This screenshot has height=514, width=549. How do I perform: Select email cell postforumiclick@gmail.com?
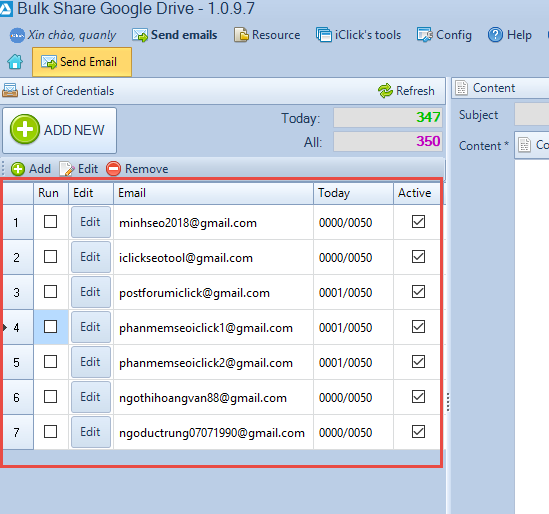[x=213, y=292]
